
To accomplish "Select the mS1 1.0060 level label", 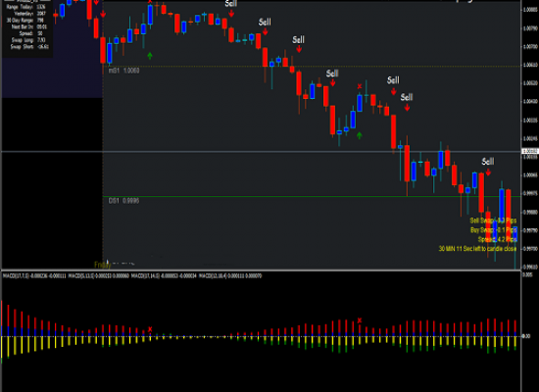I will 124,71.
